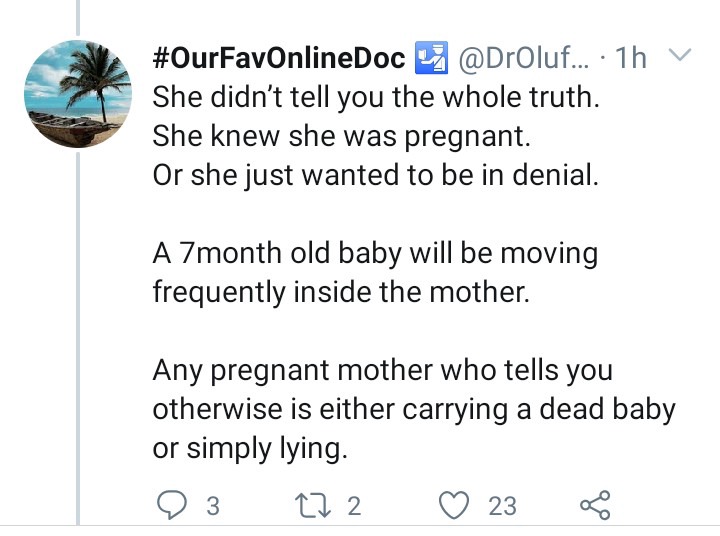Open the tweet via the '7month old baby' paragraph
The height and width of the screenshot is (536, 720).
tap(375, 254)
